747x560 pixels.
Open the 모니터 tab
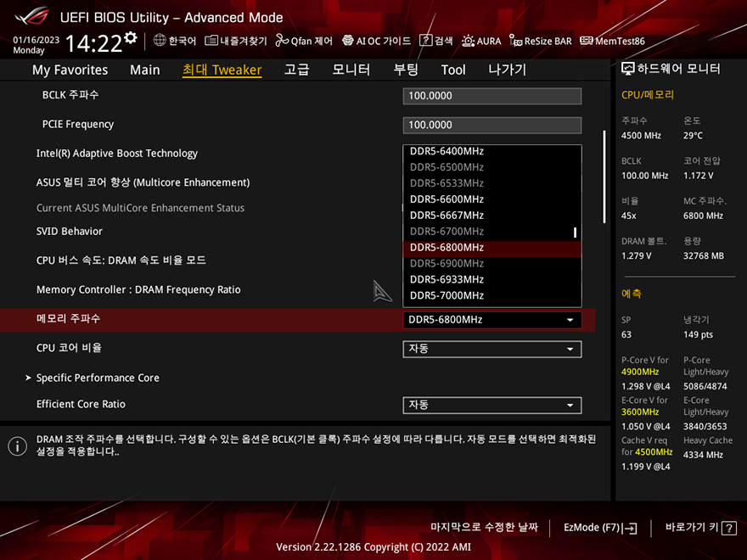pyautogui.click(x=351, y=70)
